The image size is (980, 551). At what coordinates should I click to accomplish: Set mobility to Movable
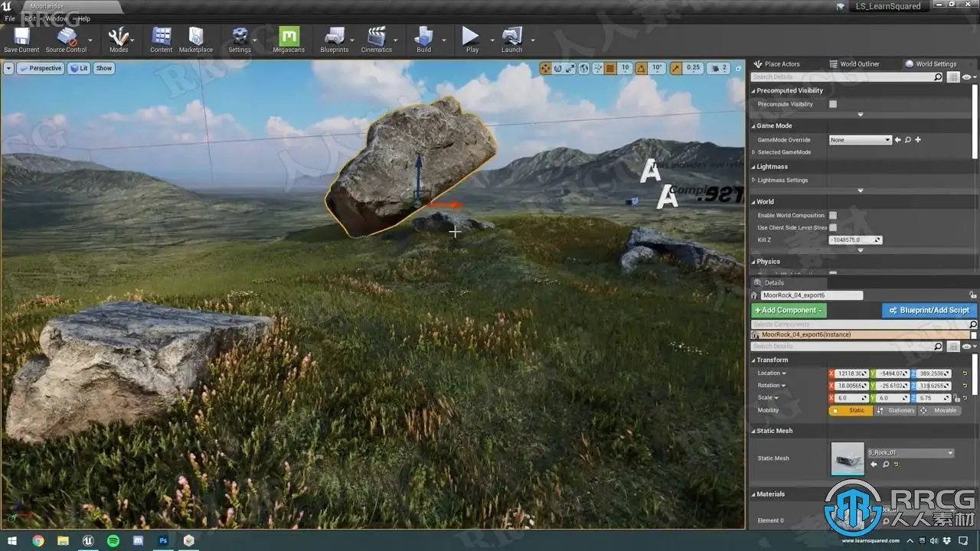[939, 411]
